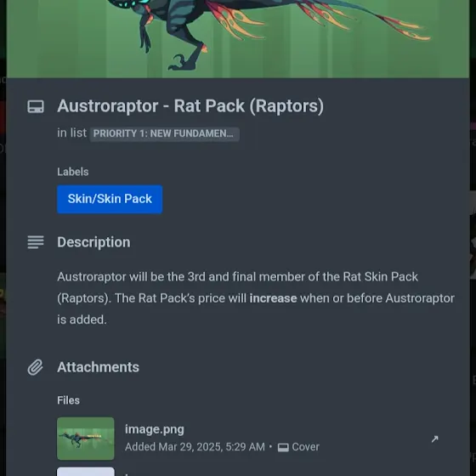Click the dinosaur cover image at top
This screenshot has height=476, width=476.
click(238, 39)
